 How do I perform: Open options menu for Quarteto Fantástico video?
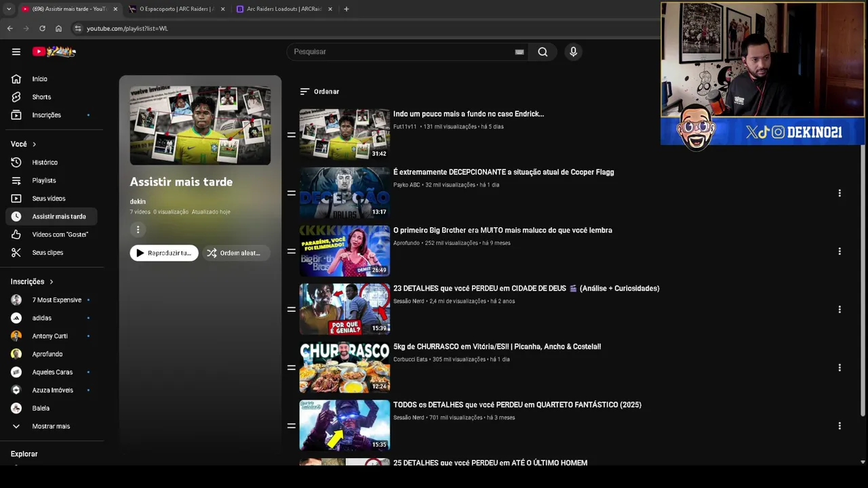click(x=840, y=426)
